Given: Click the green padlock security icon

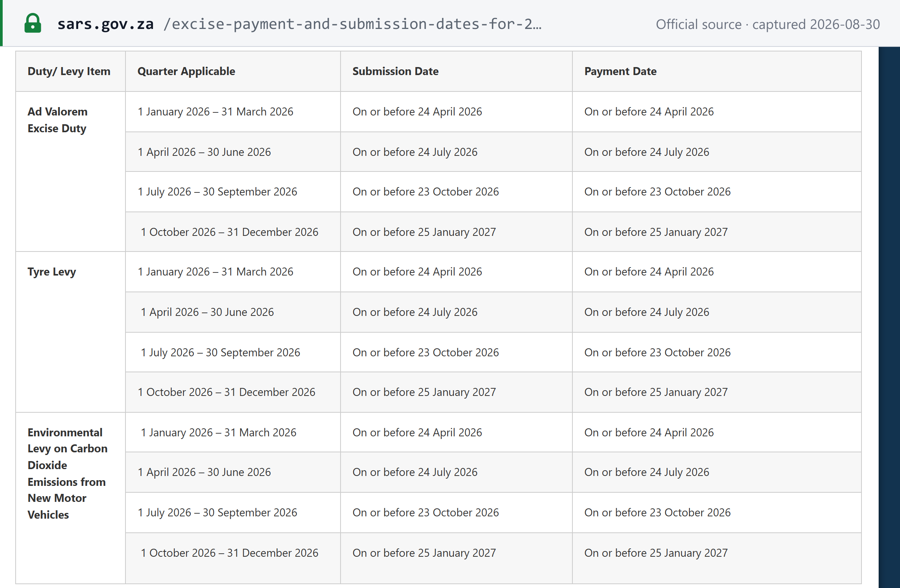Looking at the screenshot, I should coord(33,23).
